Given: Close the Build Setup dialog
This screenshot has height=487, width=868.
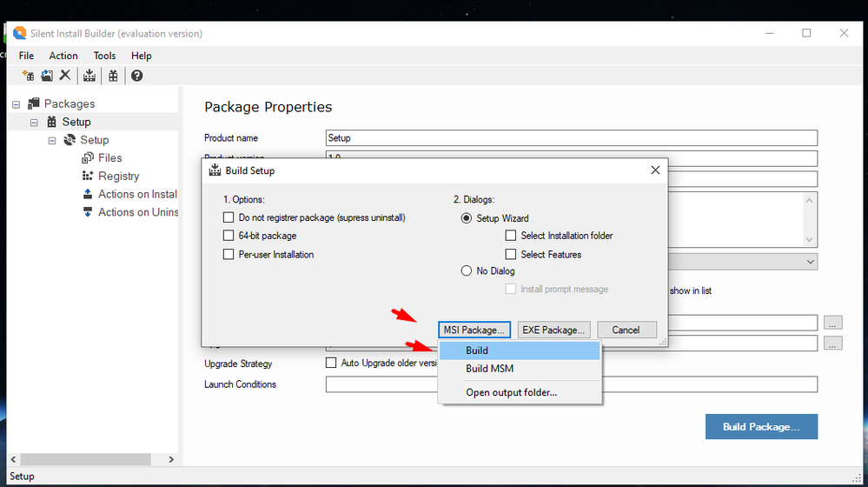Looking at the screenshot, I should click(655, 170).
